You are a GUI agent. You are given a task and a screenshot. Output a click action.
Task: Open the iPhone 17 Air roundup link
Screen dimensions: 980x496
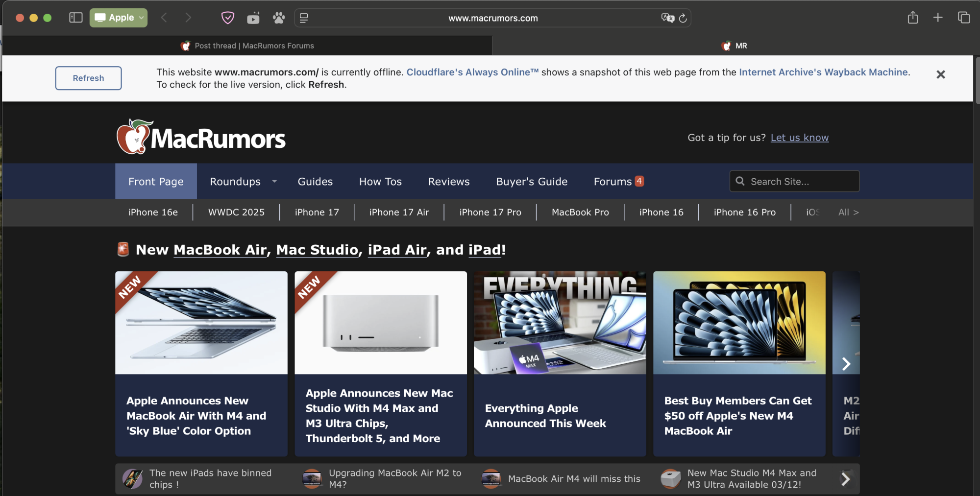(x=399, y=212)
